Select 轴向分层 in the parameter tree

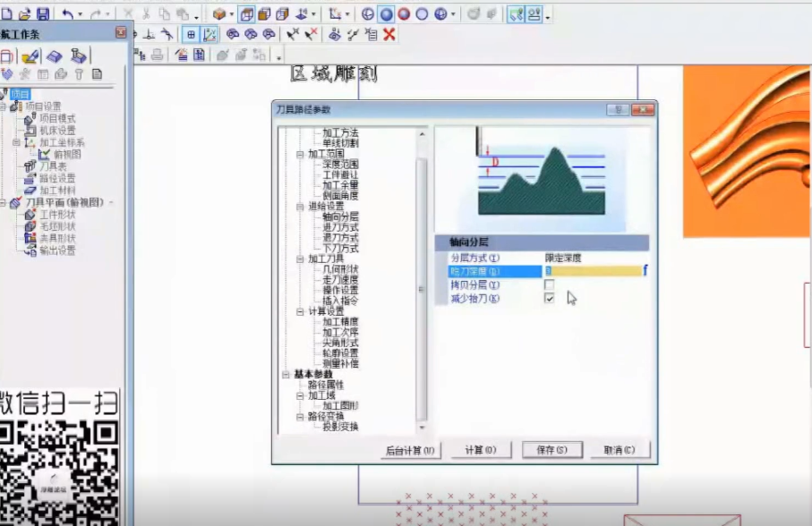(x=340, y=216)
